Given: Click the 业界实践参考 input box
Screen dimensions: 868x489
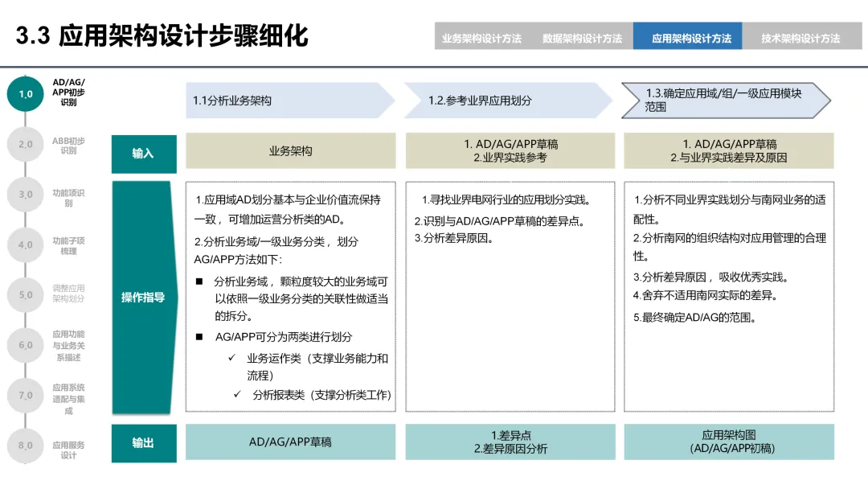Looking at the screenshot, I should pyautogui.click(x=510, y=150).
